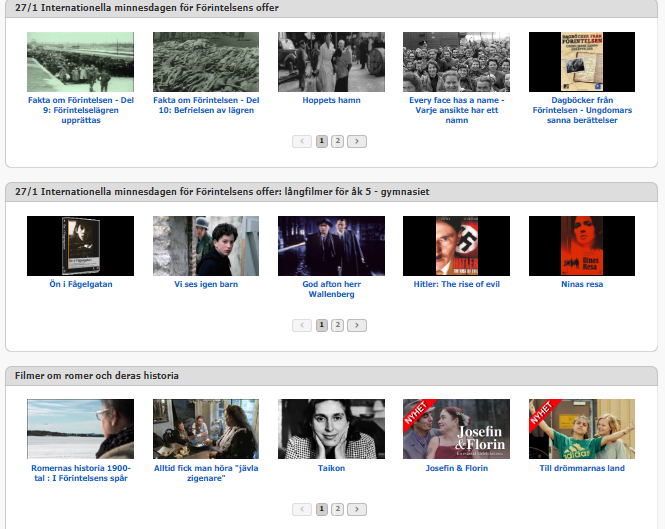Open the Till drömmarnas land thumbnail
665x529 pixels.
click(582, 429)
